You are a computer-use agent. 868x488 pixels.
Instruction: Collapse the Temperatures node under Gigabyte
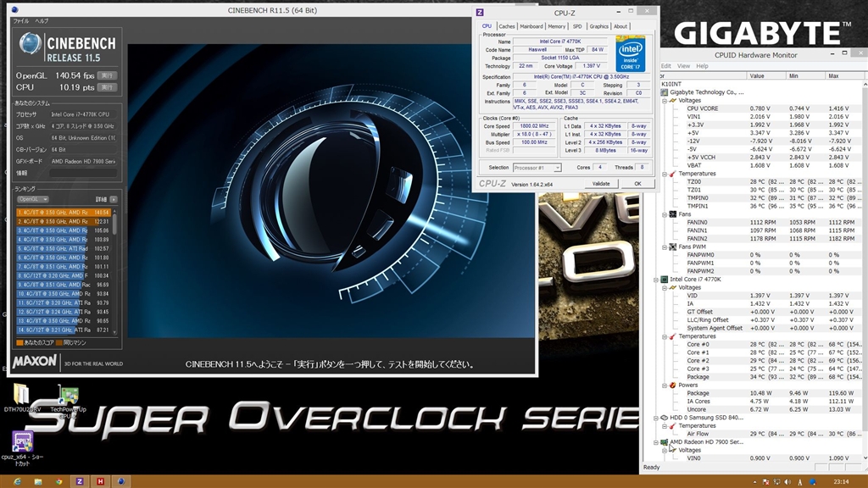665,174
